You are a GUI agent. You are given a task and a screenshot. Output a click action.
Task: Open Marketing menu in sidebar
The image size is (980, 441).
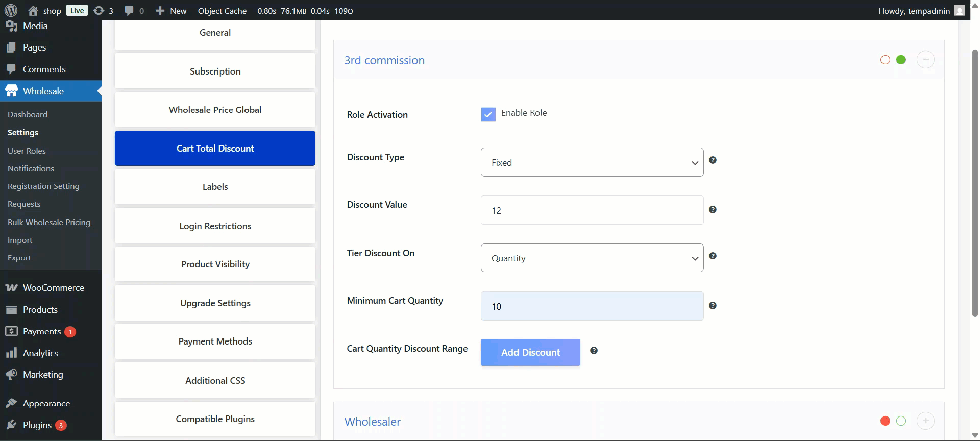point(51,375)
